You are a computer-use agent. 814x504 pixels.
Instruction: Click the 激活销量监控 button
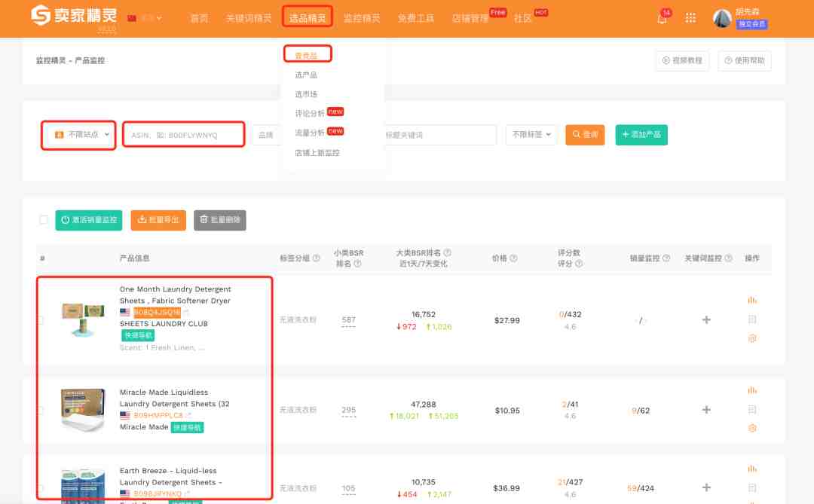tap(89, 220)
